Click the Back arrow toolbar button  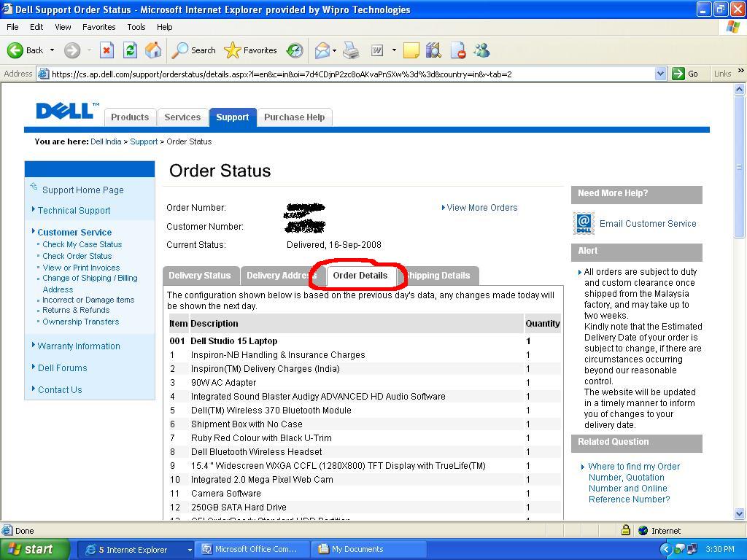(x=26, y=50)
